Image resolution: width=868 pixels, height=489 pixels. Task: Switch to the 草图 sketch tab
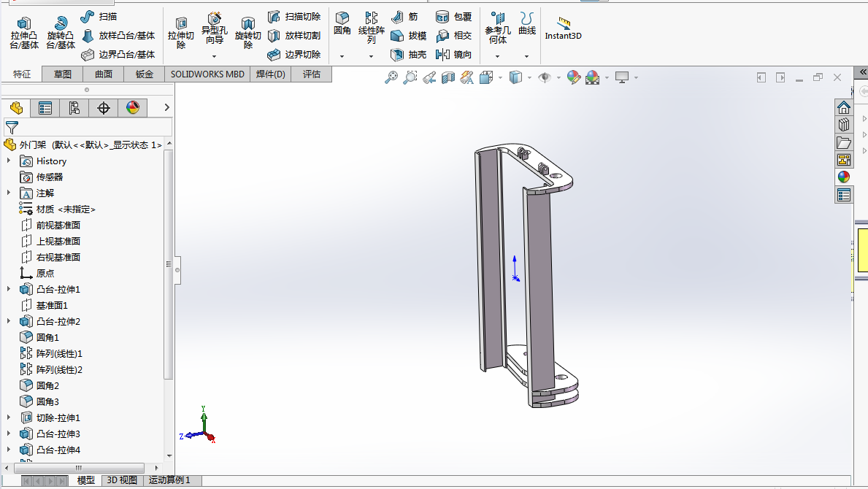tap(62, 74)
